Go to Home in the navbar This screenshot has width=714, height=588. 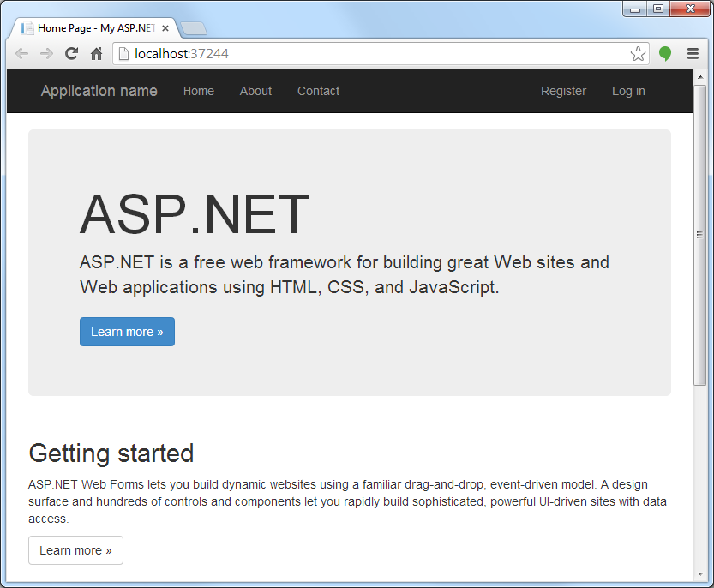tap(199, 91)
